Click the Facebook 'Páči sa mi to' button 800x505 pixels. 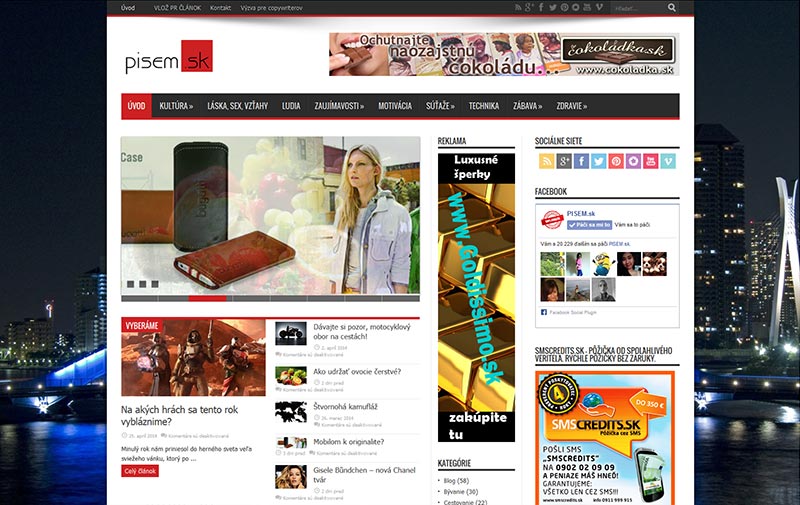click(x=589, y=225)
